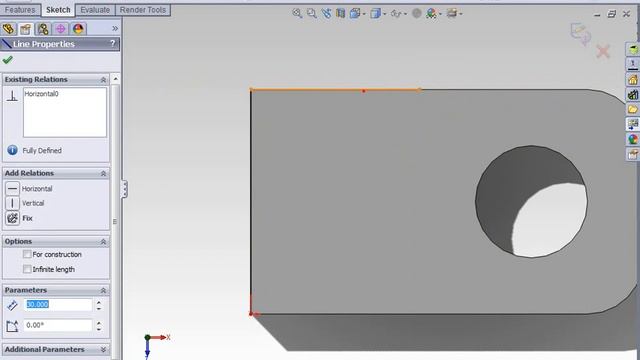Screen dimensions: 640x360
Task: Open the PropertyManager tab
Action: [x=26, y=29]
